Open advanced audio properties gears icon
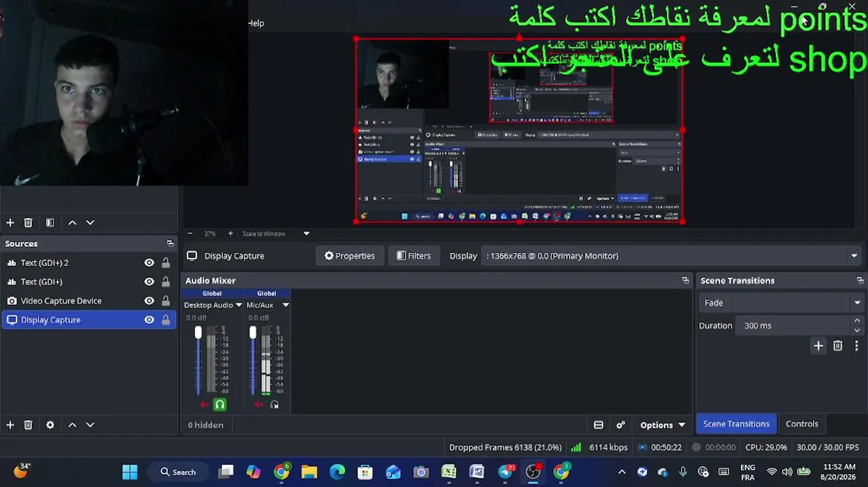The height and width of the screenshot is (487, 868). pyautogui.click(x=621, y=425)
